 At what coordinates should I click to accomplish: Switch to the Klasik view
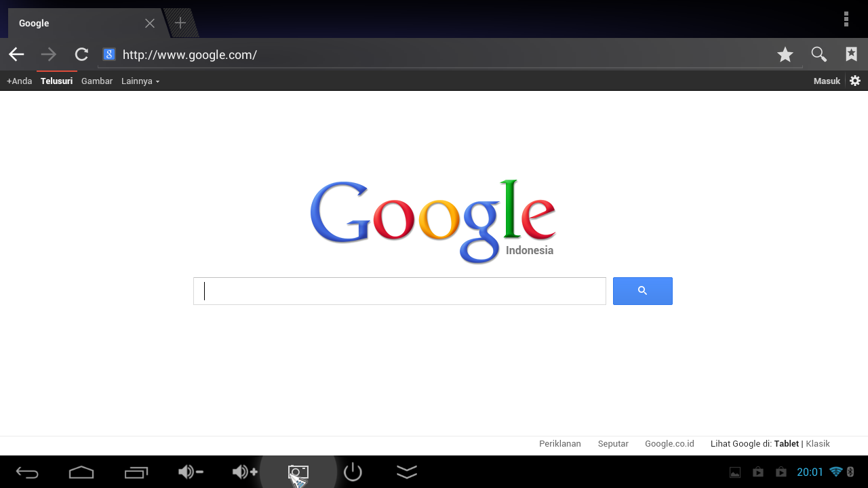(x=818, y=443)
